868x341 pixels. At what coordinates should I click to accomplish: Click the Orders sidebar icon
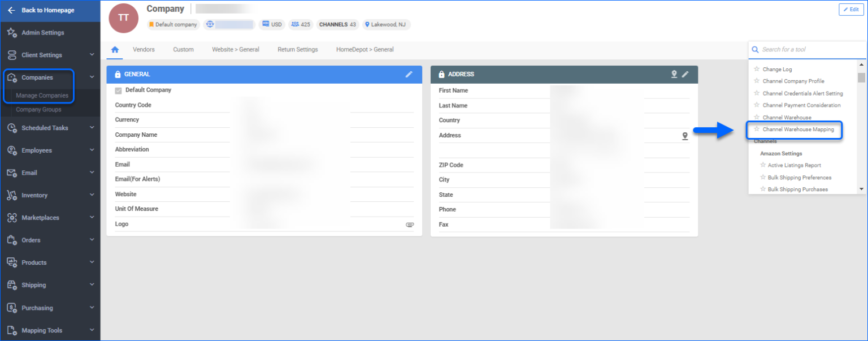(x=11, y=240)
